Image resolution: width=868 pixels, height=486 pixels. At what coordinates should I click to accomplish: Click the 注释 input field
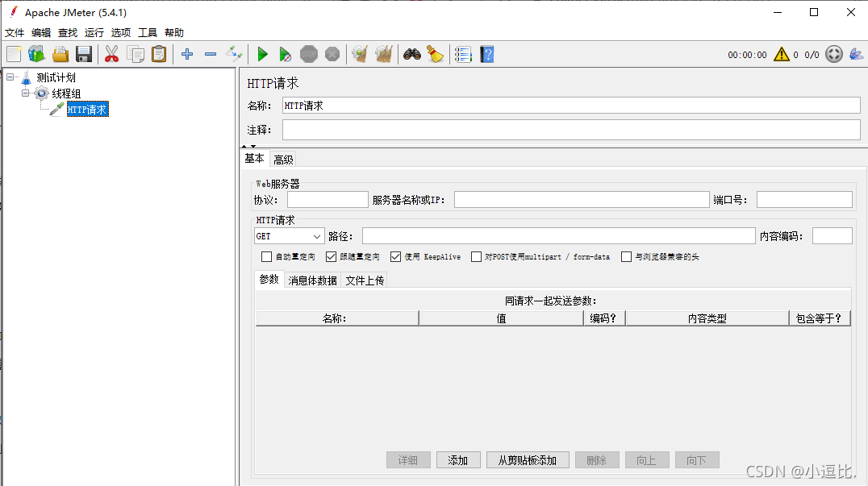click(571, 130)
